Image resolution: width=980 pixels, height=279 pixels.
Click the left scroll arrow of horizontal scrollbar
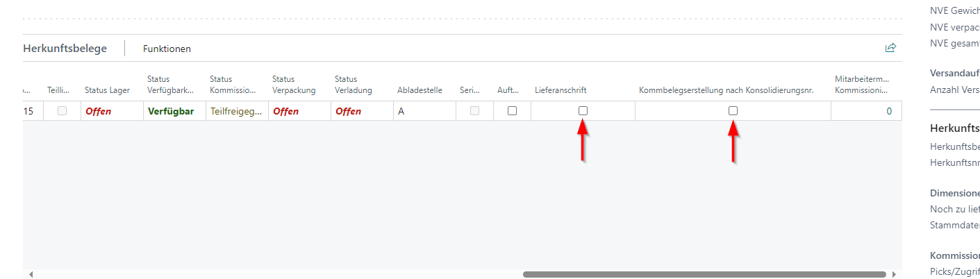point(30,274)
